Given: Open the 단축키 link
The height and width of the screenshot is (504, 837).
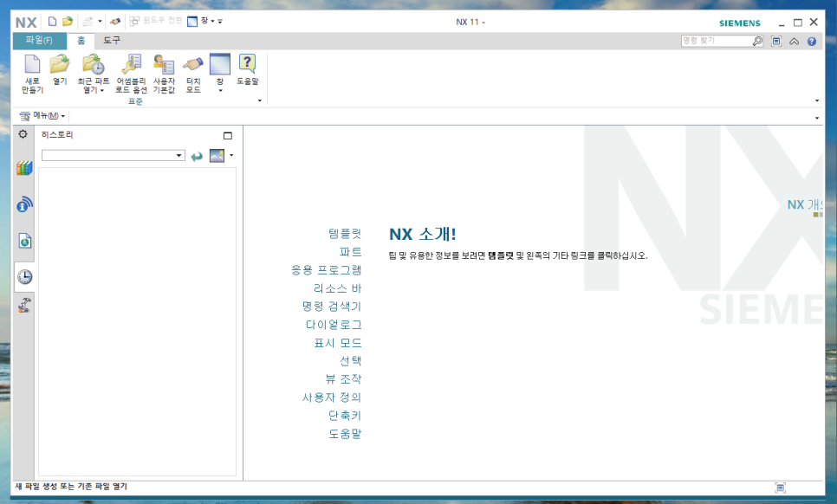Looking at the screenshot, I should pos(345,415).
